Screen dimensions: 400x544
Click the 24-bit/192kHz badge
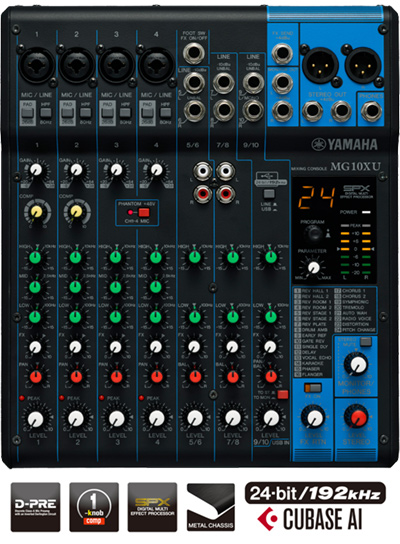click(315, 493)
